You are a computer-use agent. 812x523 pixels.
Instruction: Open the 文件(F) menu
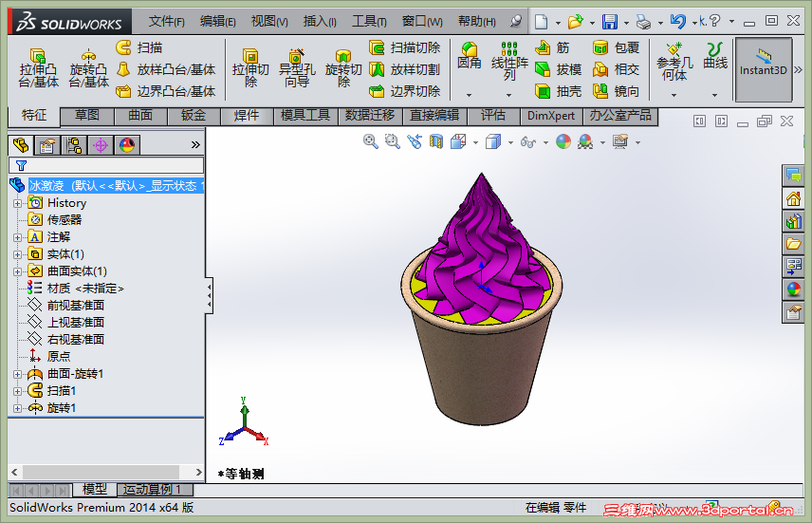pos(166,21)
